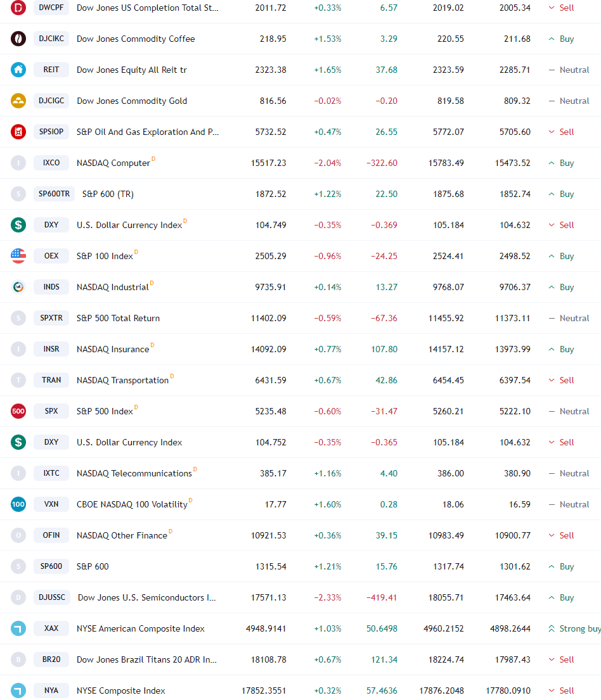Click the NASDAQ Computer price 15517.23
The image size is (601, 700).
(269, 163)
